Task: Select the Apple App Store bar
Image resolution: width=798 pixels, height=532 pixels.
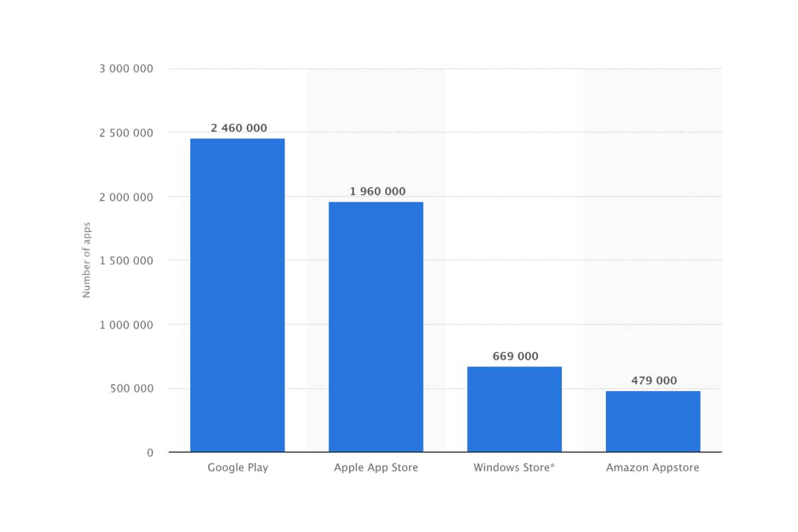Action: tap(376, 327)
